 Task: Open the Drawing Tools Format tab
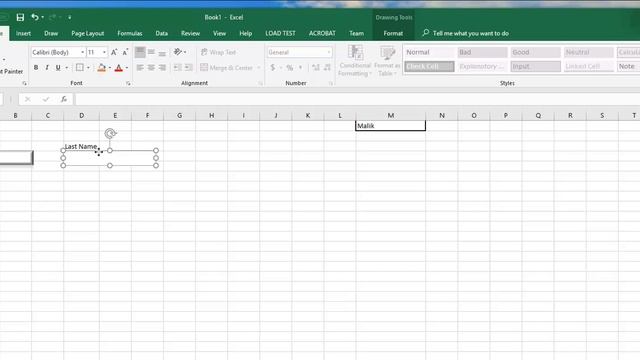click(393, 33)
